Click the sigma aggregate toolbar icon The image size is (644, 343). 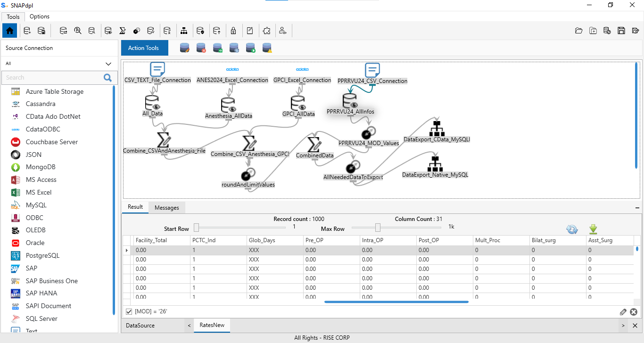pos(122,31)
